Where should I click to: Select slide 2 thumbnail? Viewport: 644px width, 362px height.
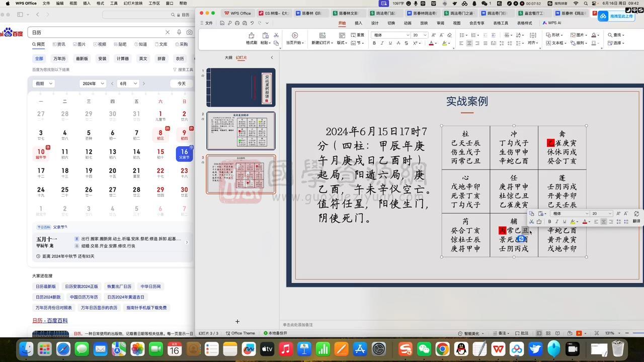[x=240, y=131]
